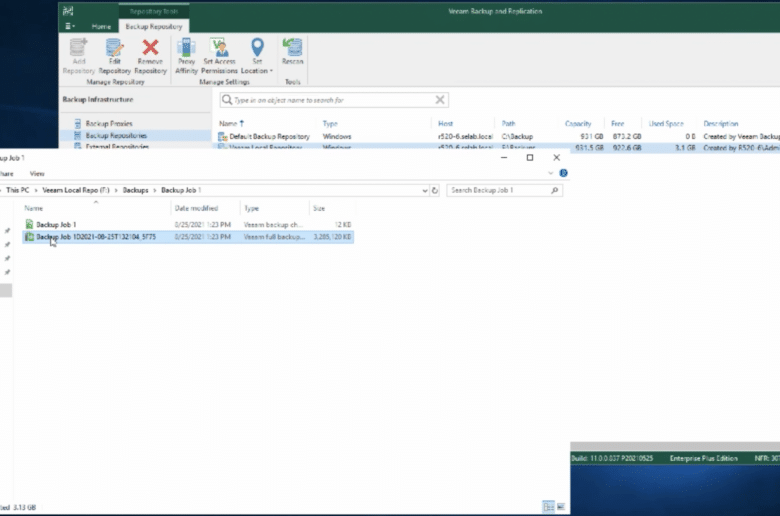Sort files by Name column

(x=34, y=208)
